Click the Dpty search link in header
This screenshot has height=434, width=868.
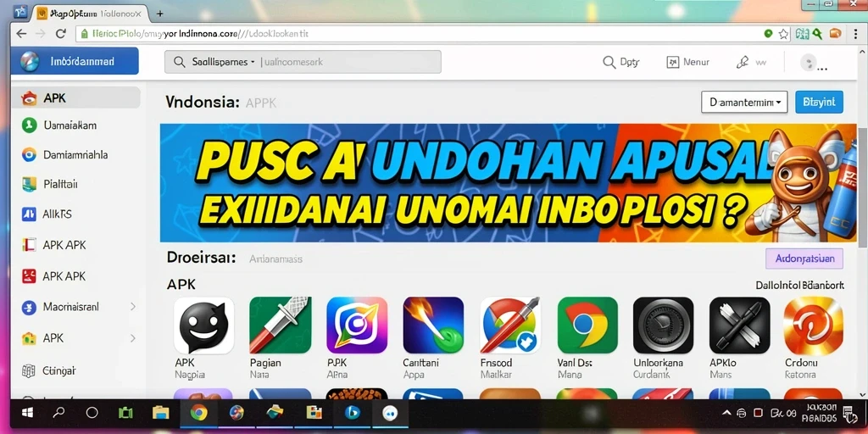621,62
